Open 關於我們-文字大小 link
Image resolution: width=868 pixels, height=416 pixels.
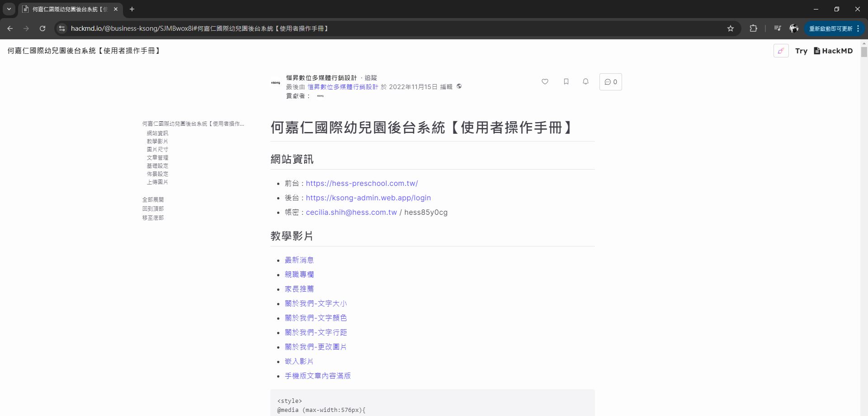pyautogui.click(x=316, y=303)
